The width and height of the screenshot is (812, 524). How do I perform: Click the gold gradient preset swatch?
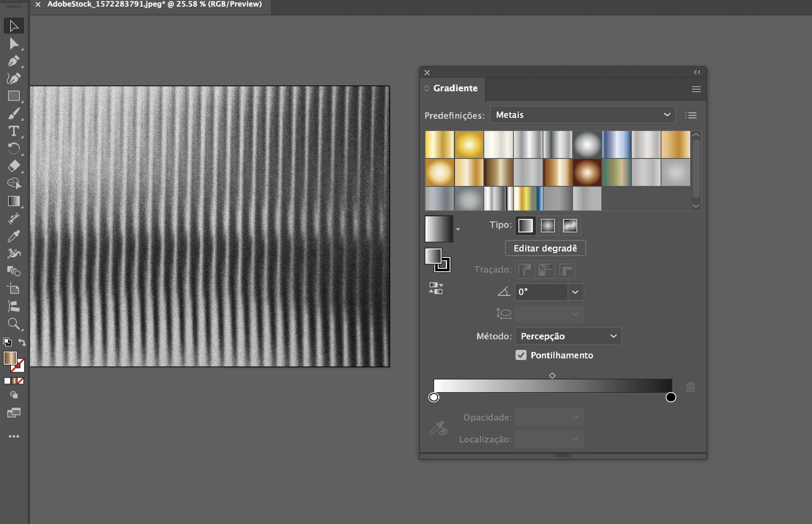click(439, 144)
